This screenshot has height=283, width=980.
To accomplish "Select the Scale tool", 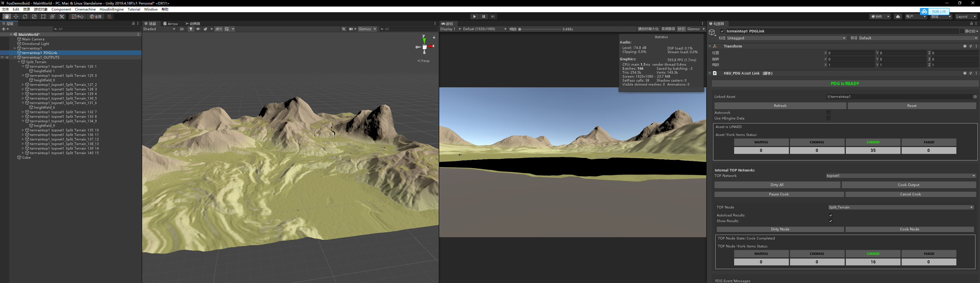I will coord(34,17).
